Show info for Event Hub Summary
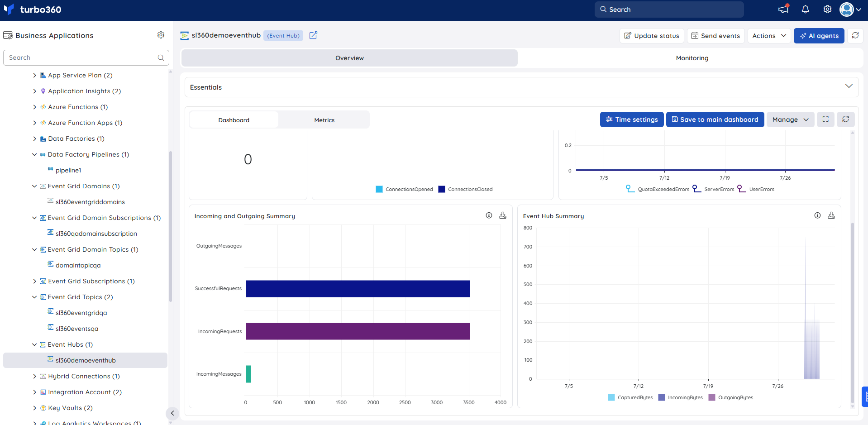This screenshot has height=425, width=868. coord(817,215)
